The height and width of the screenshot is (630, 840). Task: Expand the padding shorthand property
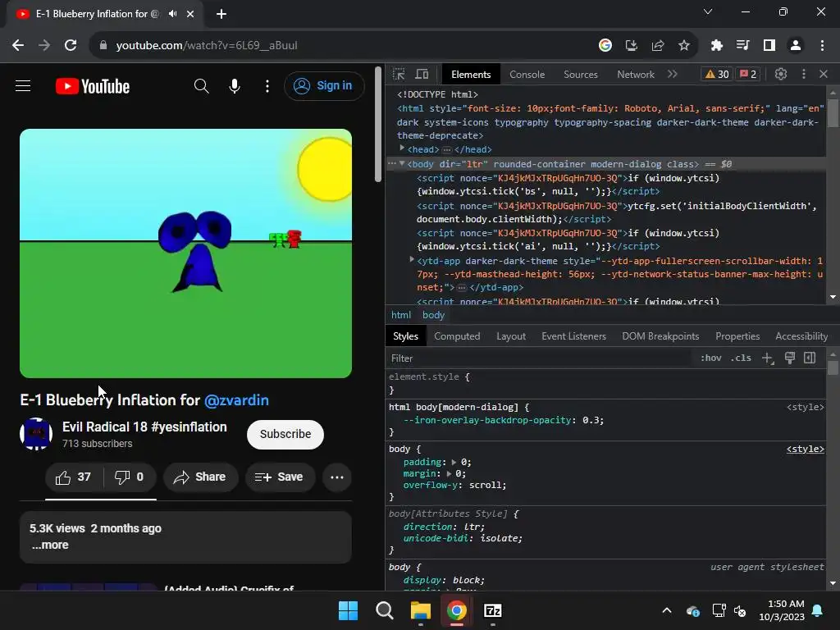(x=454, y=462)
